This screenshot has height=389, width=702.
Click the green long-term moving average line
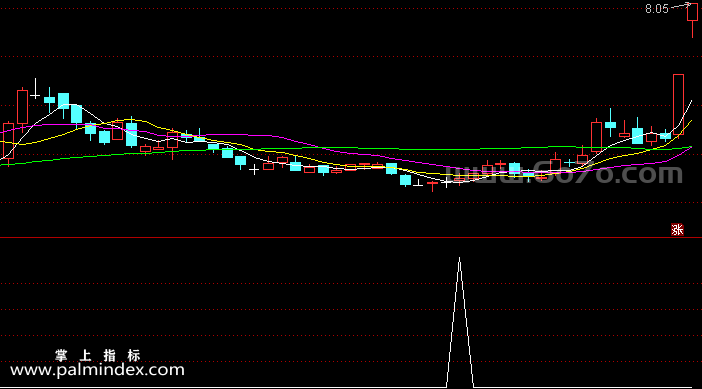(x=358, y=148)
